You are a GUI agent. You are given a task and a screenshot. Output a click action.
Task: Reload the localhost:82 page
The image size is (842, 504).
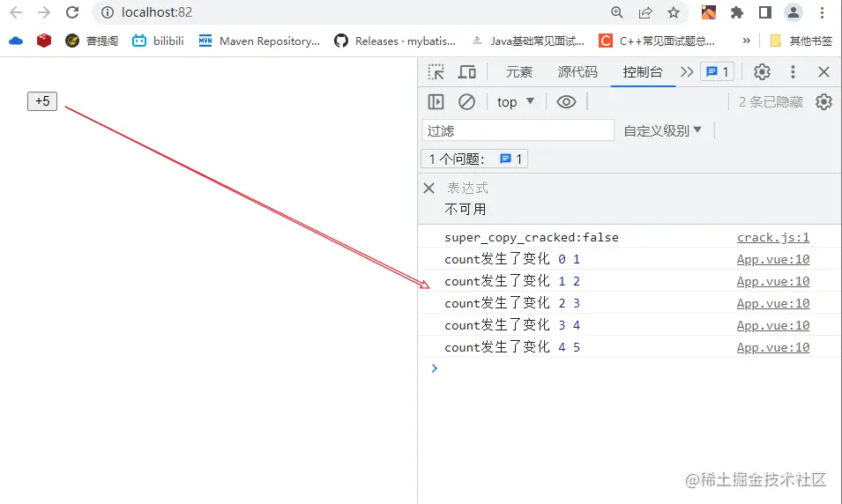[72, 12]
